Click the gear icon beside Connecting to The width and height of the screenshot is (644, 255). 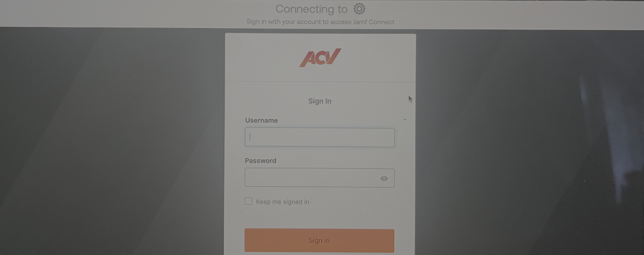tap(359, 8)
